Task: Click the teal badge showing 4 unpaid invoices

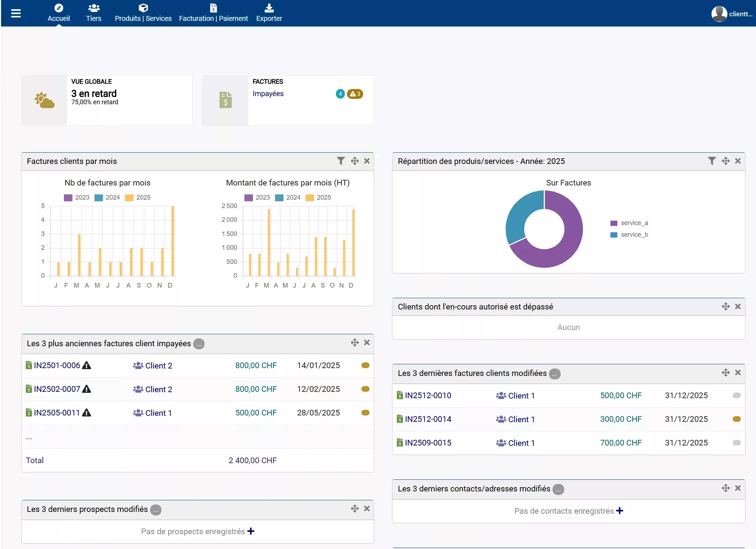Action: (340, 94)
